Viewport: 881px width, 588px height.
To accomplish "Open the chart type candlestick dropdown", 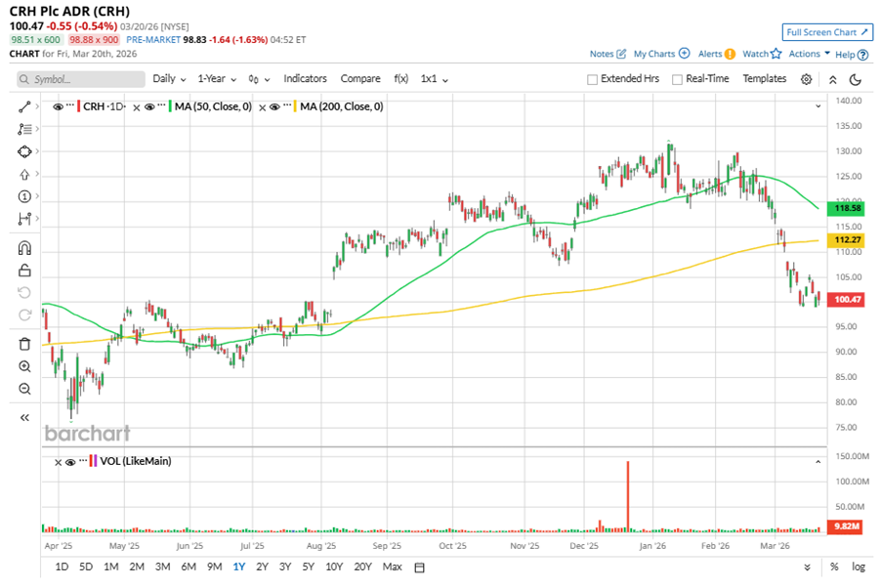I will [x=259, y=79].
